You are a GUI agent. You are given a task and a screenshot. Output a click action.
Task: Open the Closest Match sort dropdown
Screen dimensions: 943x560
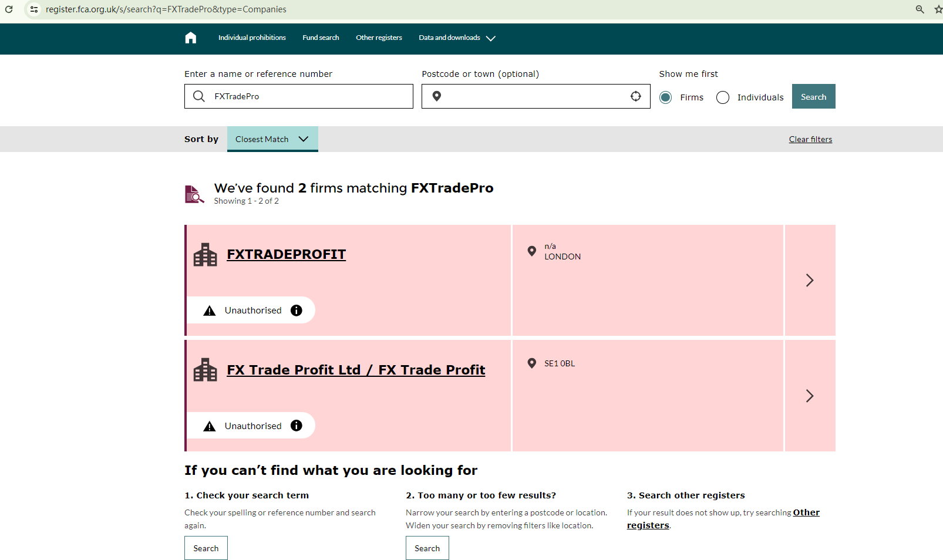coord(272,139)
